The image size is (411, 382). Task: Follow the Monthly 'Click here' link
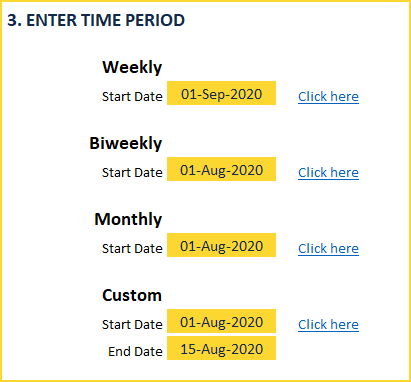coord(328,249)
